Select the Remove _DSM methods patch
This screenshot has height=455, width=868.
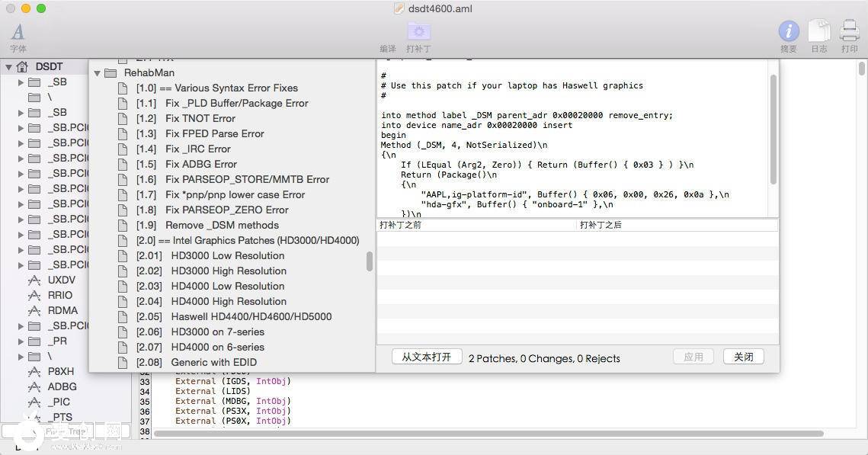click(222, 225)
